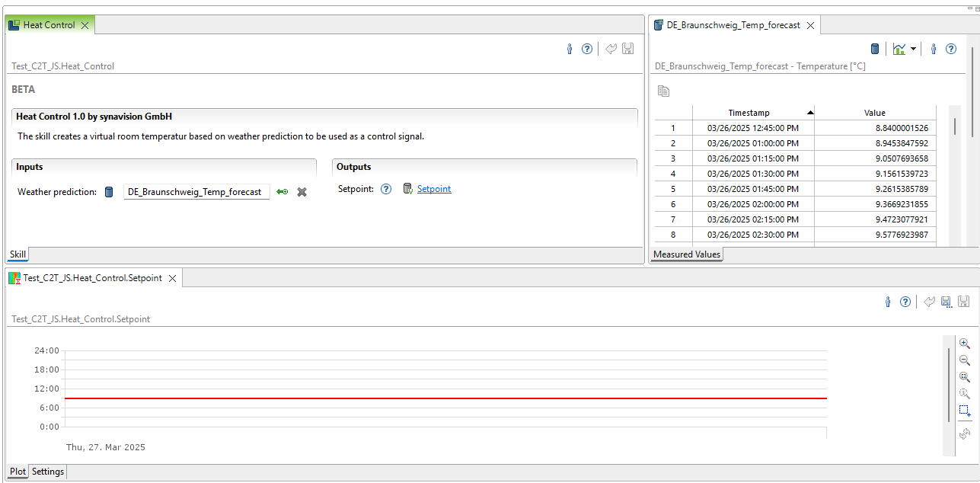Screen dimensions: 980x483
Task: Zoom out on the Setpoint plot
Action: coord(965,360)
